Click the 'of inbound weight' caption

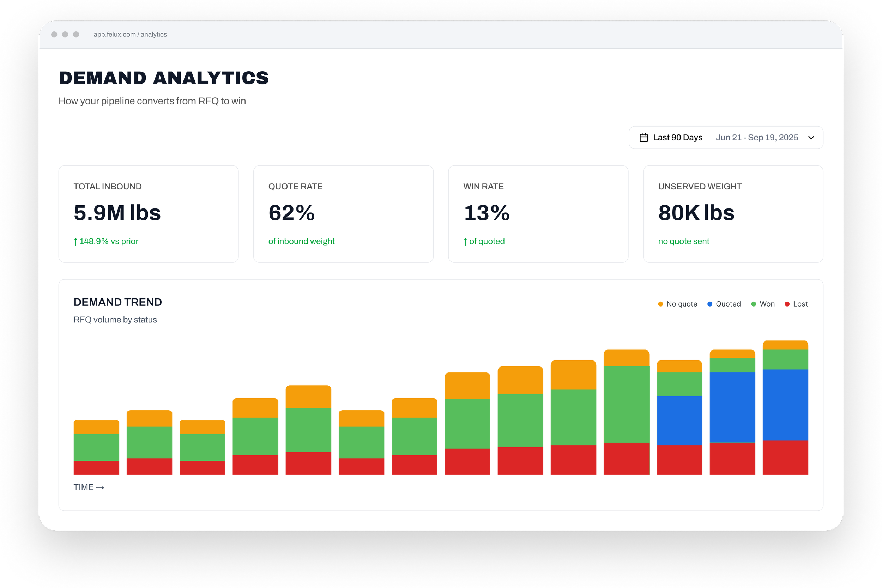(x=302, y=242)
